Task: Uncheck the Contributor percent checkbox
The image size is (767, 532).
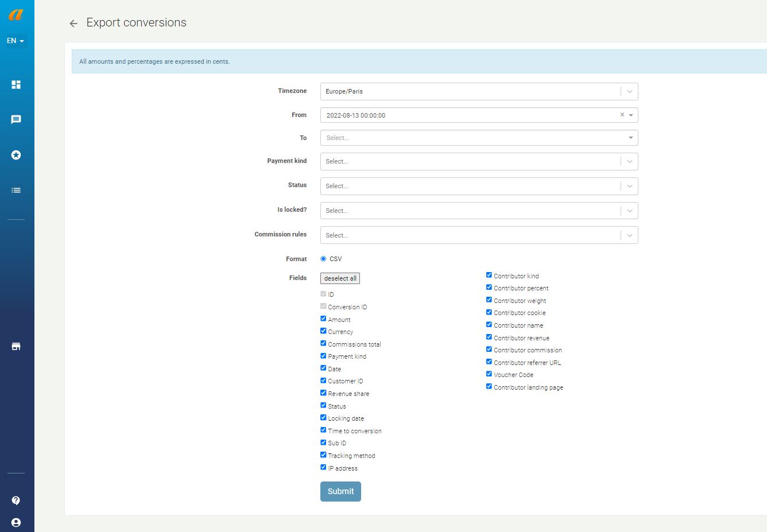Action: (x=489, y=287)
